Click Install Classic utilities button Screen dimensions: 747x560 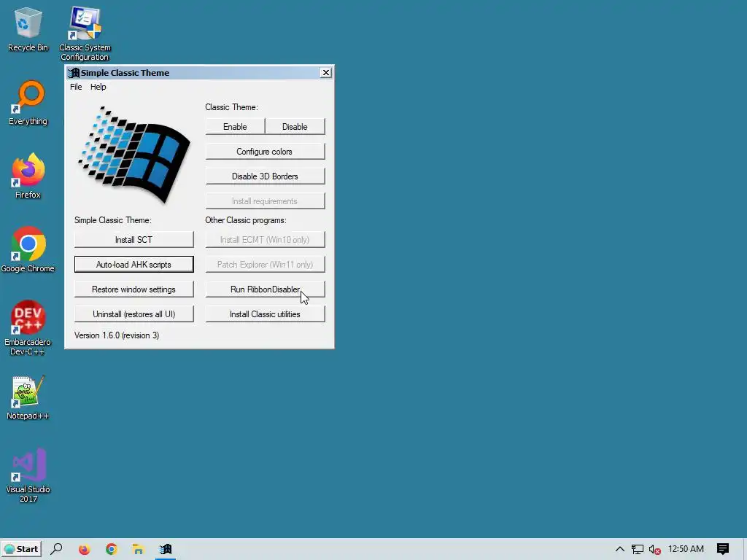265,314
